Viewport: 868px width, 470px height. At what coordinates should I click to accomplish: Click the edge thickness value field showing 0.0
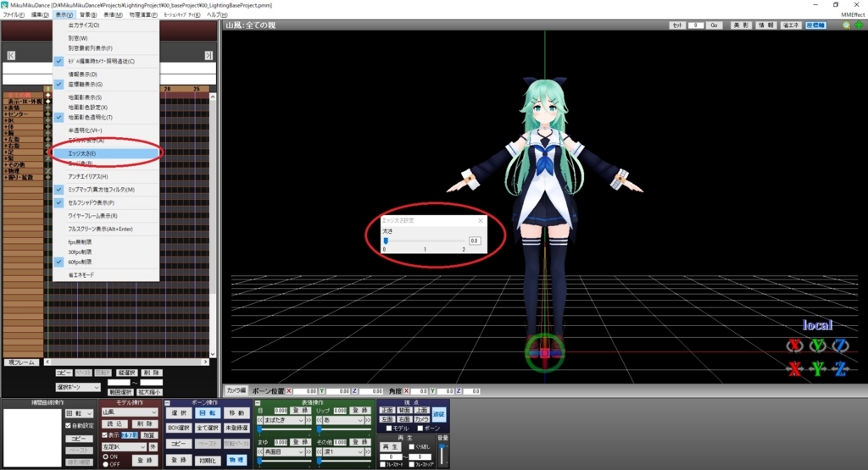(475, 241)
